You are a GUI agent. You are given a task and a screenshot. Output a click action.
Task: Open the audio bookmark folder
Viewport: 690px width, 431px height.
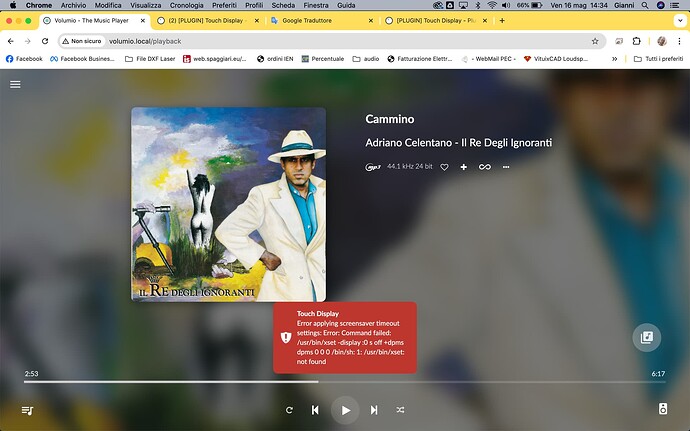(x=366, y=59)
